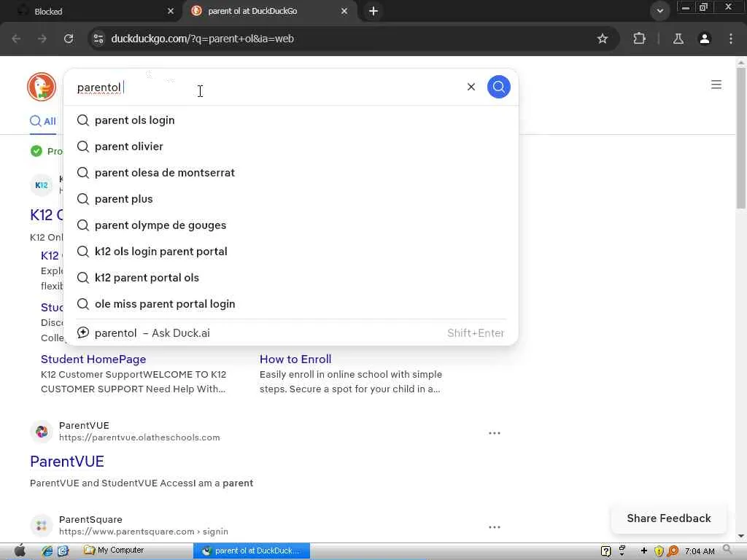Click the network tray icon beside the help icon
The image size is (747, 560).
click(x=622, y=551)
